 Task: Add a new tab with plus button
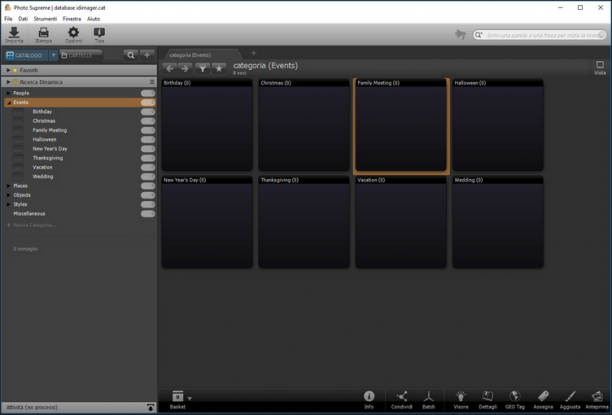(x=254, y=53)
